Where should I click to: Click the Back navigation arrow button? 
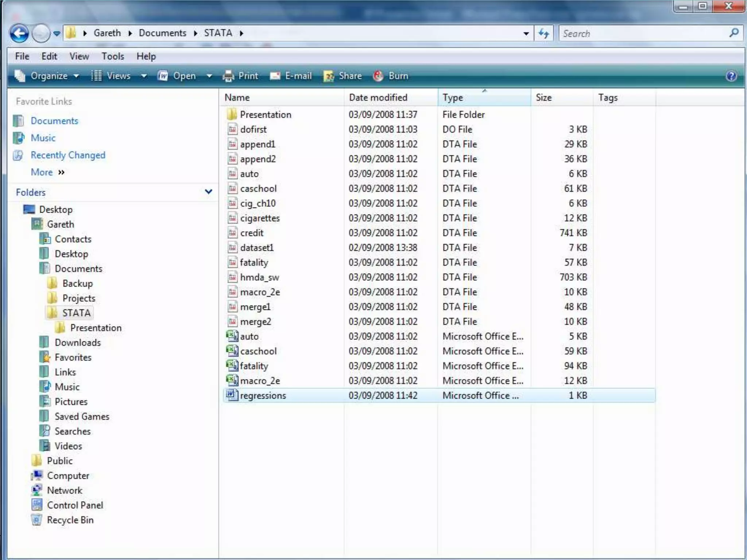coord(19,34)
